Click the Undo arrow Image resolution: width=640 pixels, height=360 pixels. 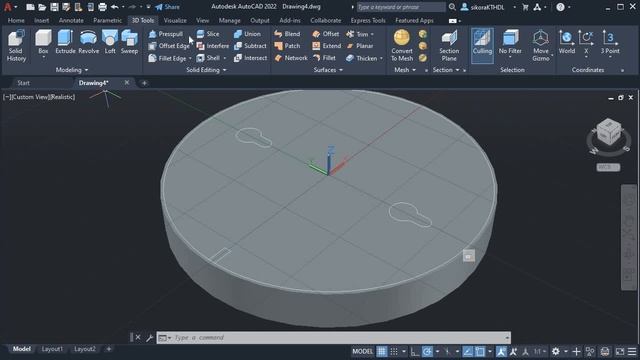(115, 7)
